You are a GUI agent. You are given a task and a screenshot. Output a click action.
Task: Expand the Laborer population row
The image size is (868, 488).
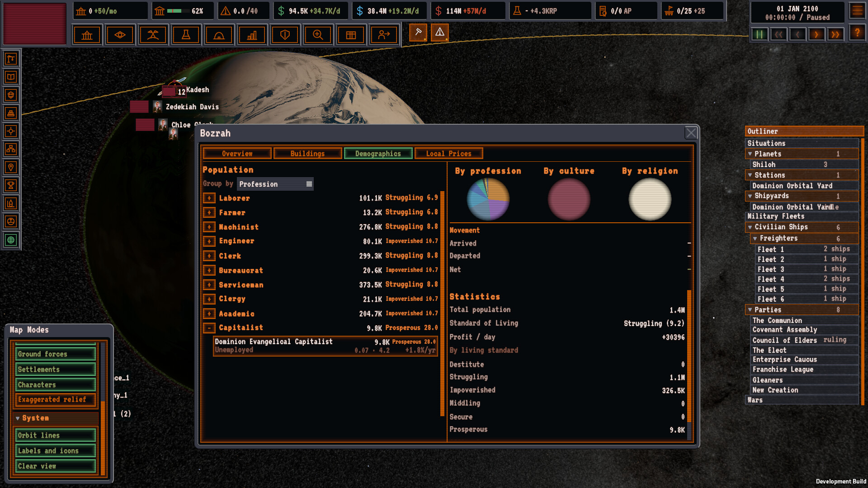coord(209,198)
